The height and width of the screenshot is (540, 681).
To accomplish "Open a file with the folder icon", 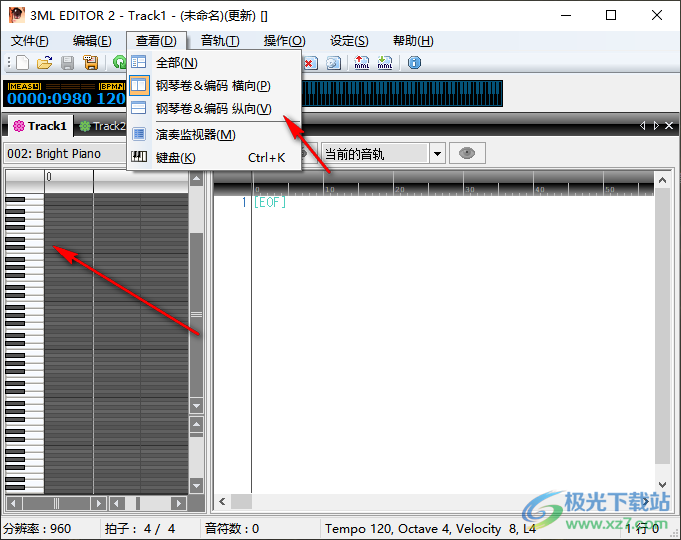I will point(45,63).
